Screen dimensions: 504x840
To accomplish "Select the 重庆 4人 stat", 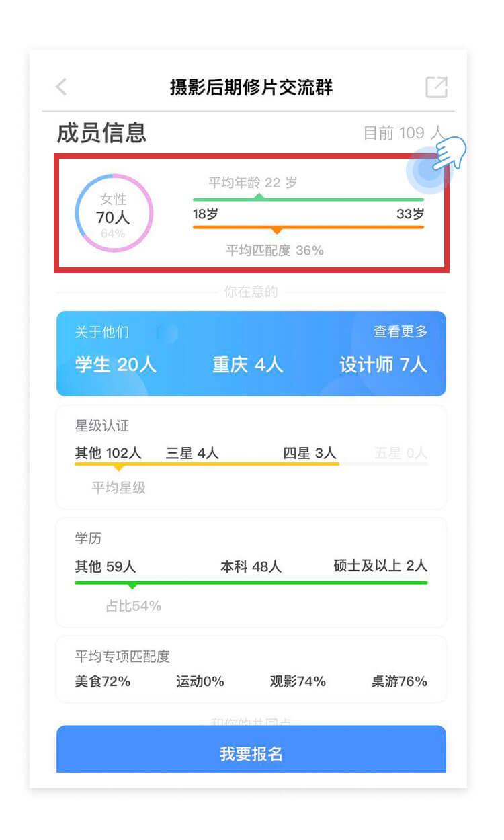I will [248, 365].
